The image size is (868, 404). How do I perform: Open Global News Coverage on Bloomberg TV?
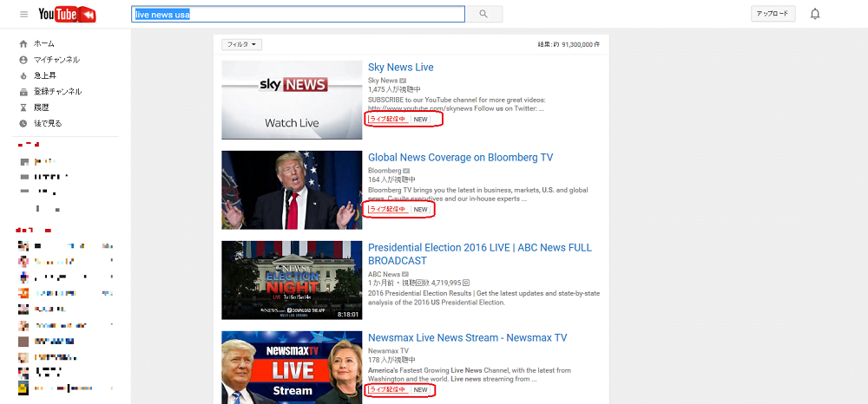pyautogui.click(x=460, y=158)
